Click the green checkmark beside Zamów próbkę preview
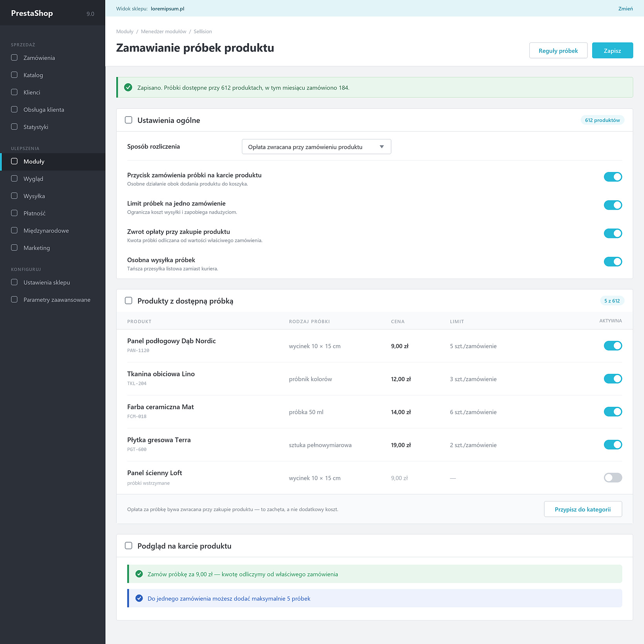This screenshot has height=644, width=644. [x=139, y=574]
